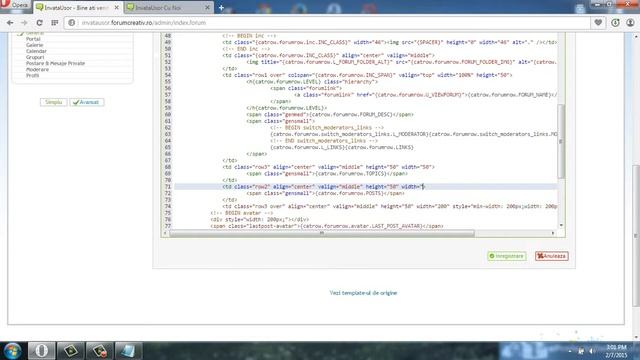
Task: Click code line 68 with class row3
Action: 328,167
